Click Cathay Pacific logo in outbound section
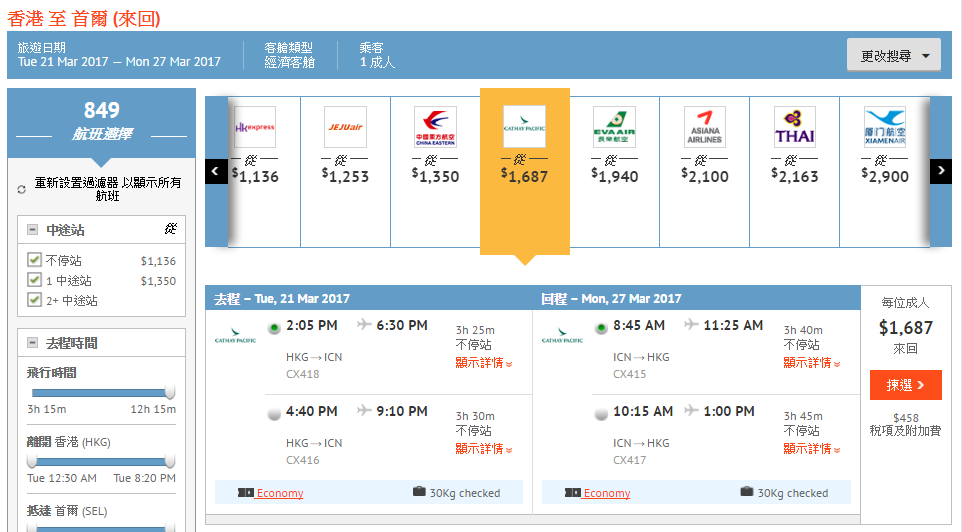Image resolution: width=962 pixels, height=532 pixels. tap(235, 336)
